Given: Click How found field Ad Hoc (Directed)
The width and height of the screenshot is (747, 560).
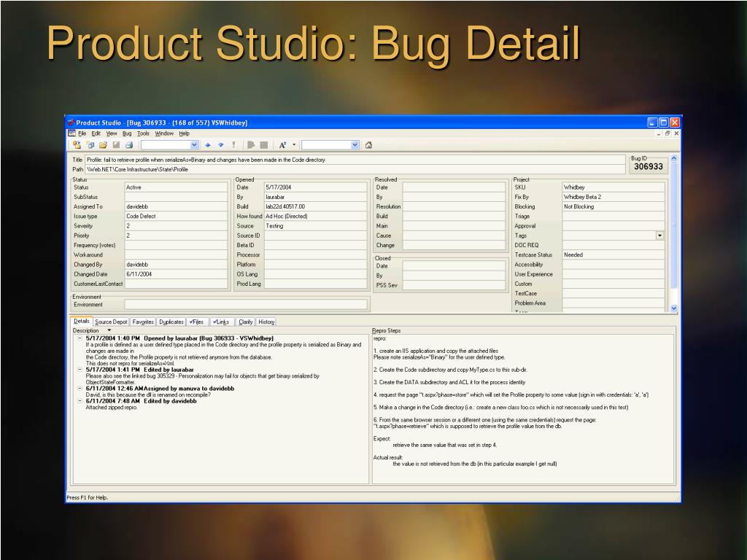Looking at the screenshot, I should (315, 216).
